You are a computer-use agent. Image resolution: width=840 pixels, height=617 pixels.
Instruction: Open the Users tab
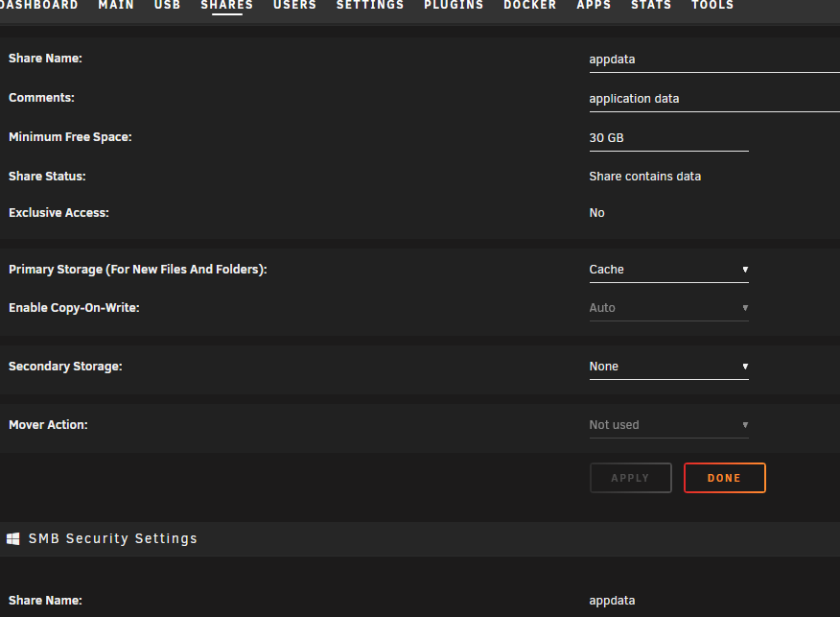(294, 6)
